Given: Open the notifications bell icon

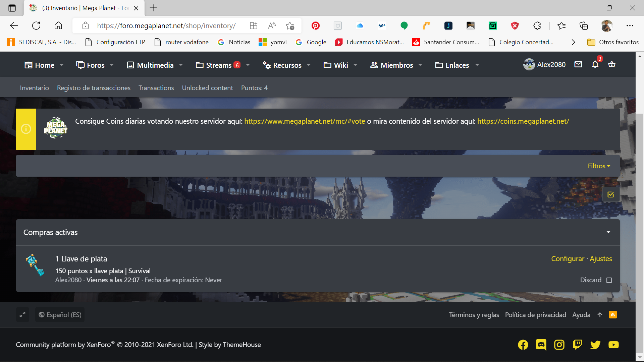Looking at the screenshot, I should tap(595, 65).
